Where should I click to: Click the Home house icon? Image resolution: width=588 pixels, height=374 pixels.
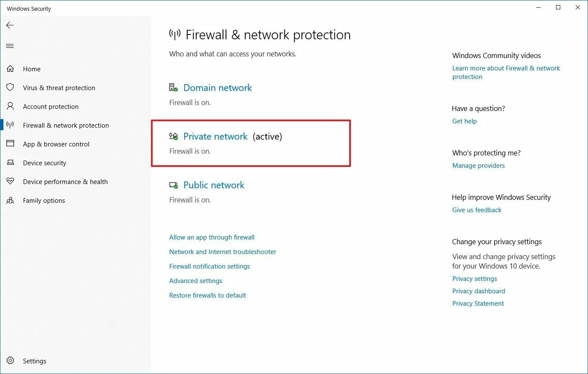tap(10, 69)
